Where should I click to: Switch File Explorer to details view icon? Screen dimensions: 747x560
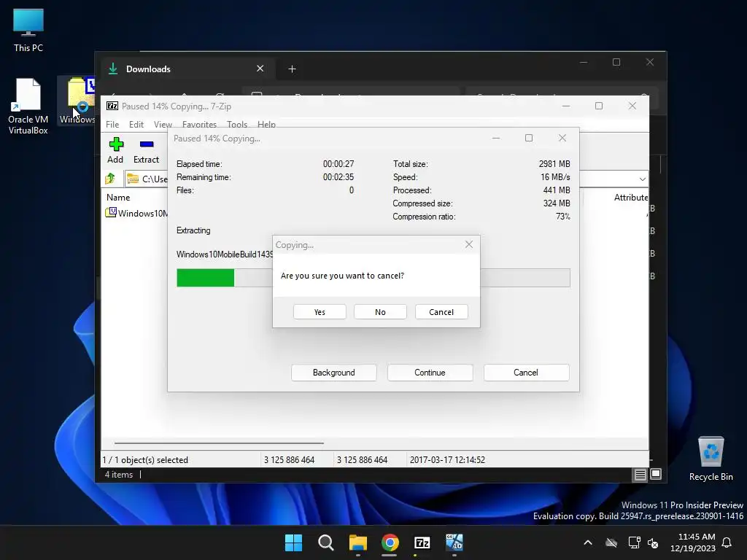[x=640, y=474]
